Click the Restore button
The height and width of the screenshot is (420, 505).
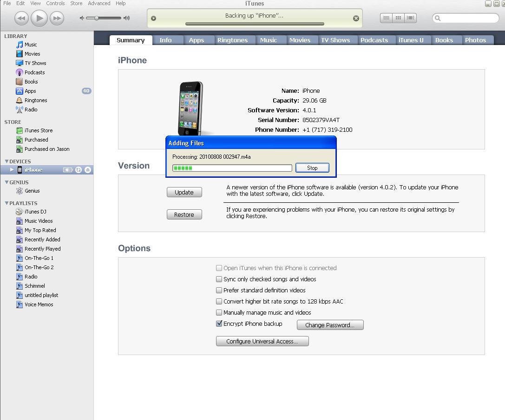coord(184,215)
